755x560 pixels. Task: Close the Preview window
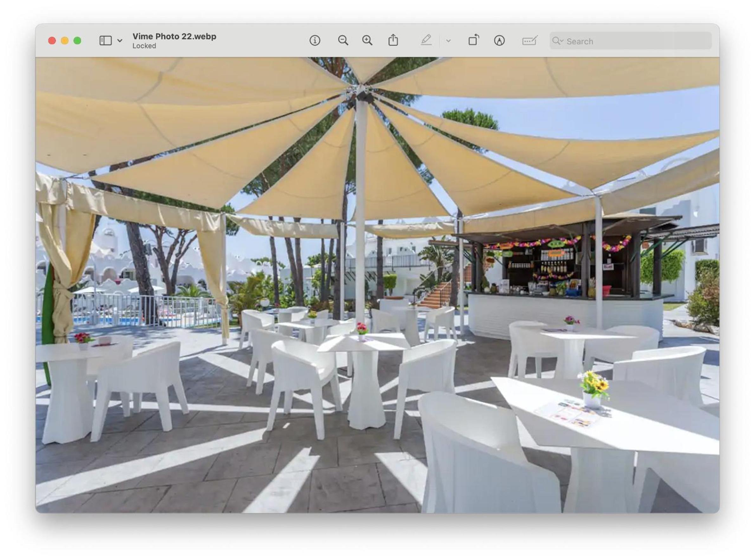(x=52, y=41)
